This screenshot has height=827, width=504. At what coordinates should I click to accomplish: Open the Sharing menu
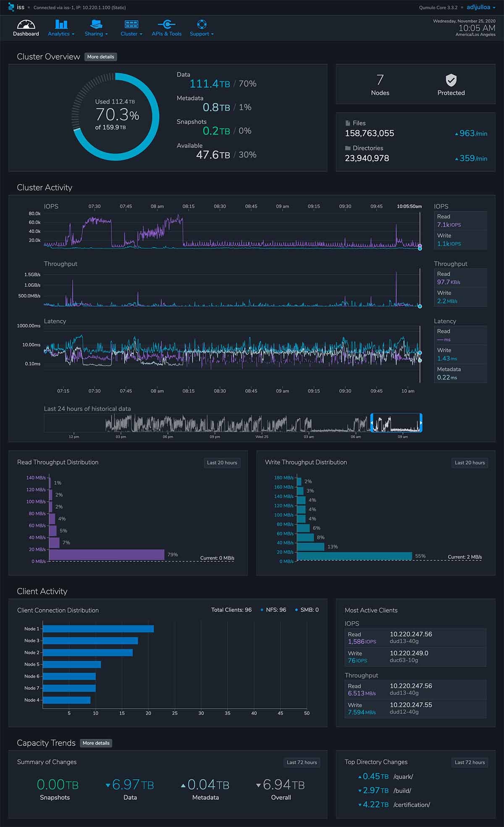(96, 34)
